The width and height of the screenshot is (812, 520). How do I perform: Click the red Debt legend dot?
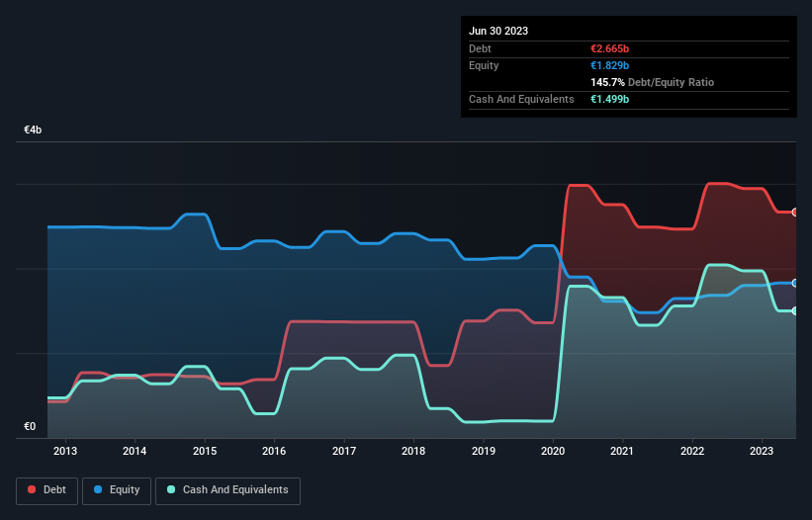coord(32,489)
